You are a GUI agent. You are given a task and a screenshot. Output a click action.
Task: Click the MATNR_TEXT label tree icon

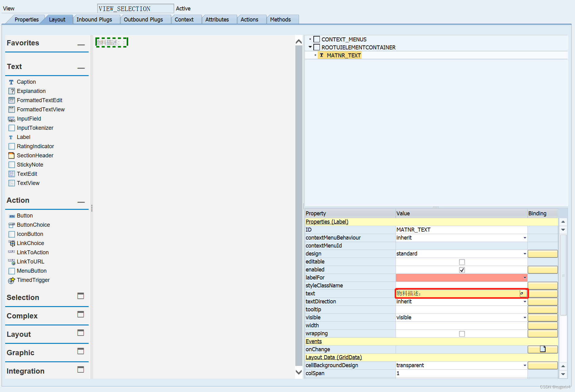point(321,55)
